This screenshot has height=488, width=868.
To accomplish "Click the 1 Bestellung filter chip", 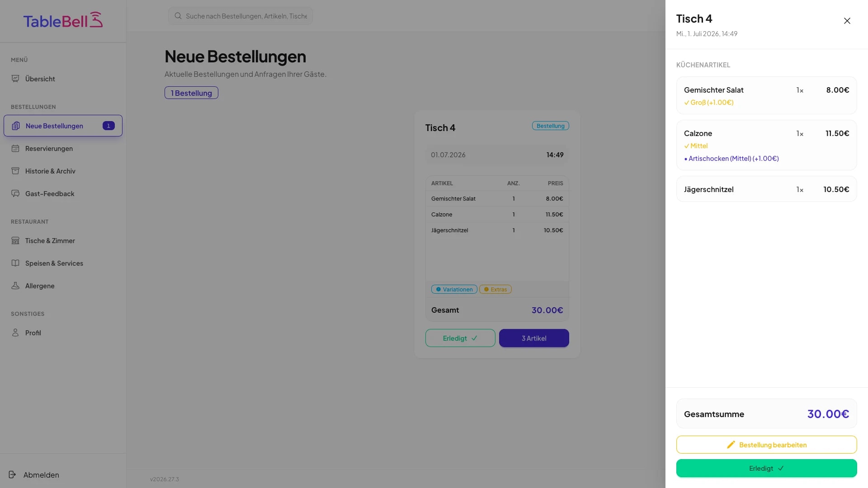I will click(x=191, y=93).
